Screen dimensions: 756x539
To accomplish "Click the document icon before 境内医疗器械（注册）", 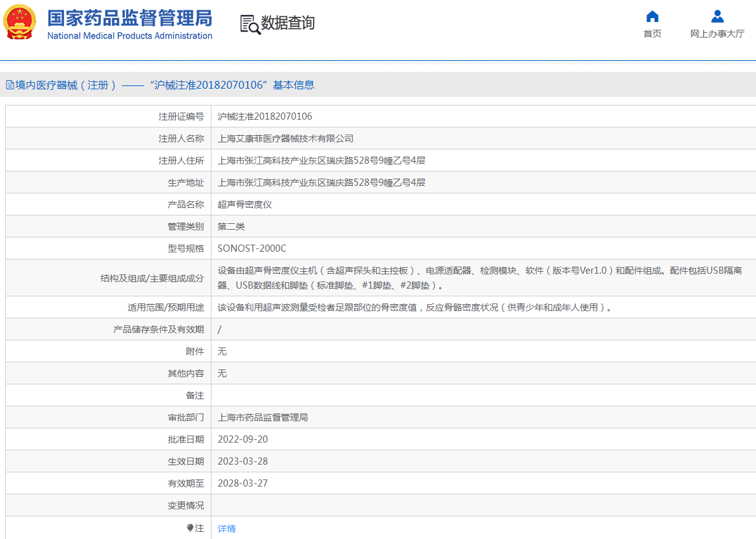I will point(9,84).
